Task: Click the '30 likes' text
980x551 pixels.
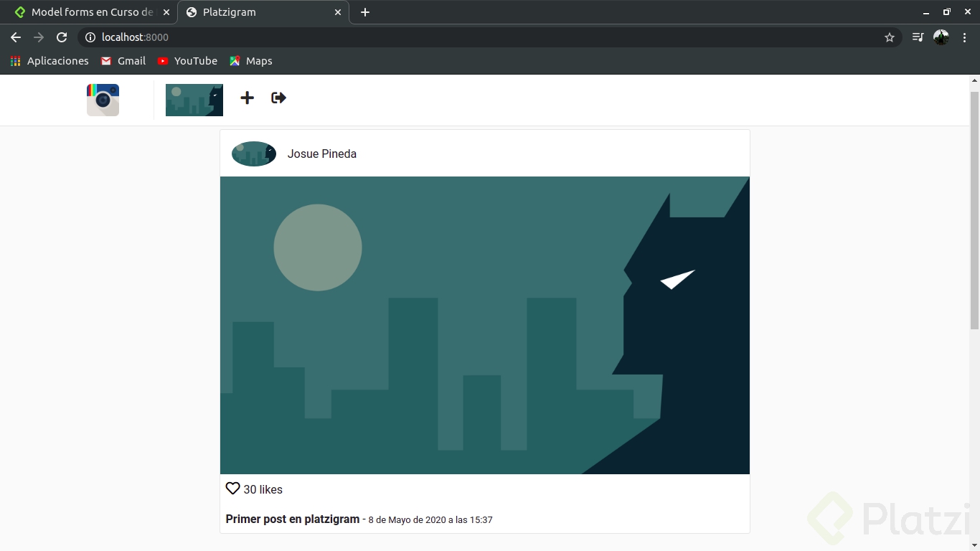Action: pyautogui.click(x=263, y=489)
